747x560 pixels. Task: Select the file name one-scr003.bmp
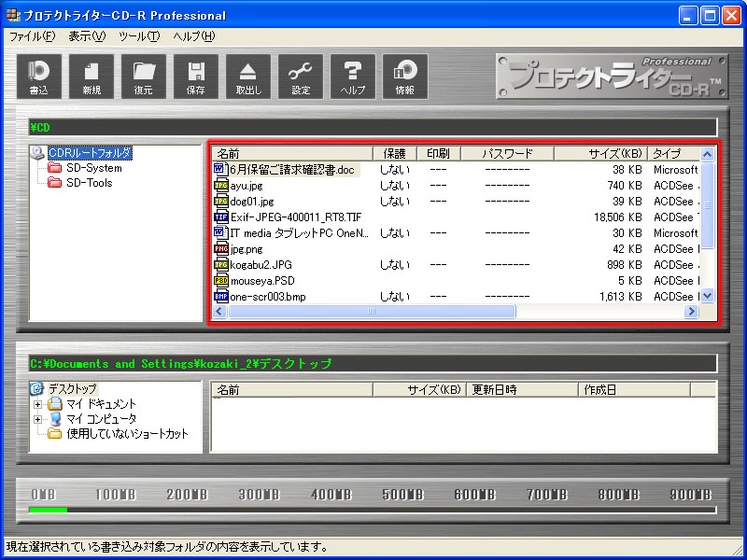click(268, 297)
